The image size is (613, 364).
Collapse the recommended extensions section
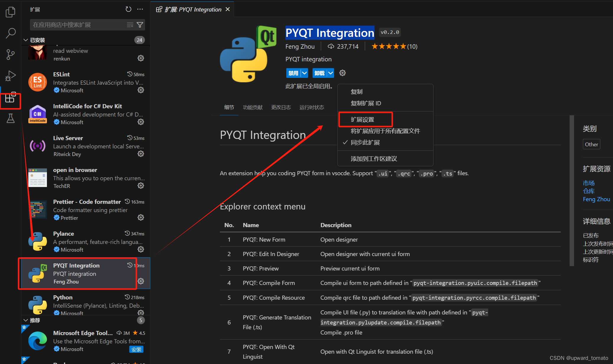[x=26, y=320]
